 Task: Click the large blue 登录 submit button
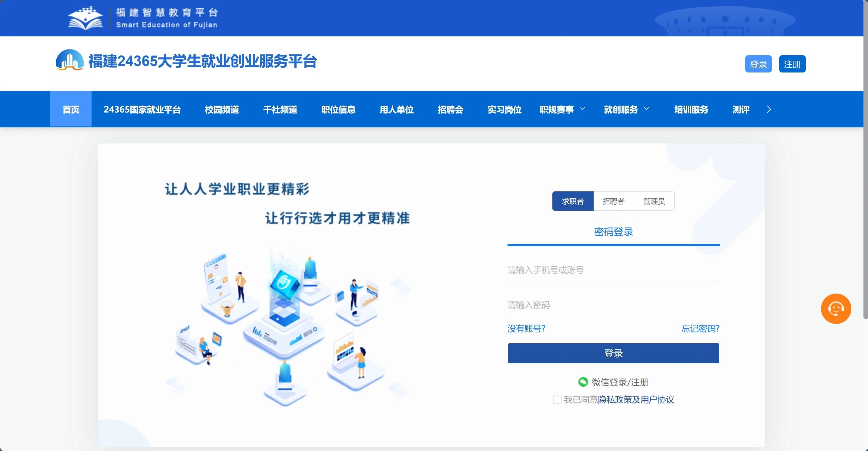613,353
